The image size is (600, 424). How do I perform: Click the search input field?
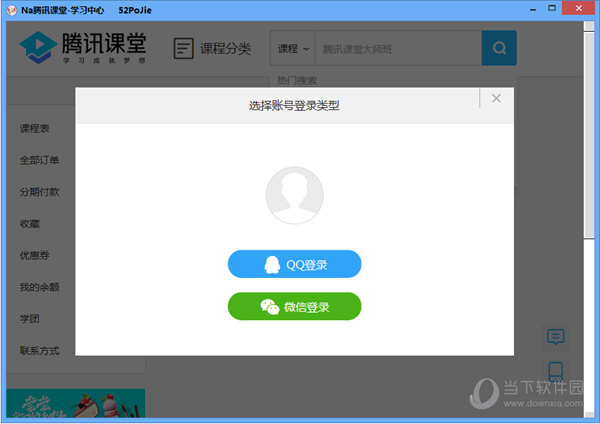(398, 49)
